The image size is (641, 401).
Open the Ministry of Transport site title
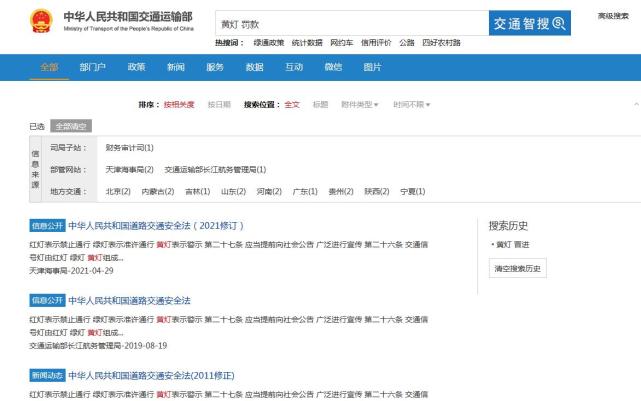click(128, 21)
